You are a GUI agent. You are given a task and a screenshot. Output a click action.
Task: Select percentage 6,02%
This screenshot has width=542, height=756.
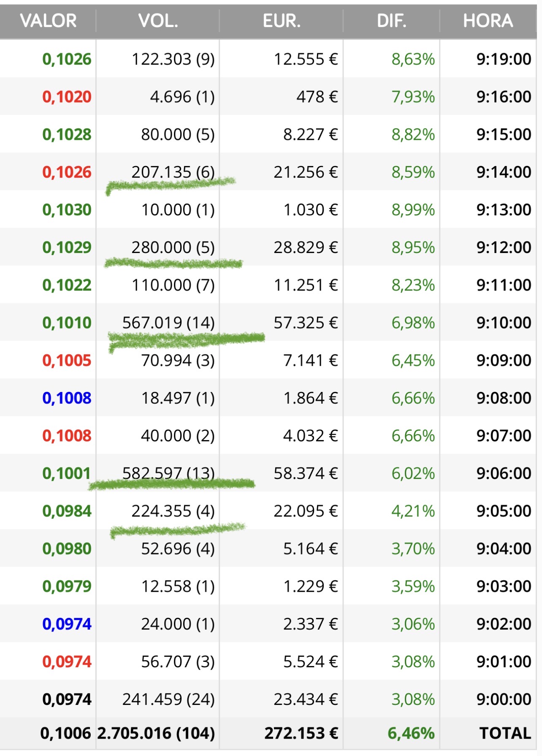click(x=413, y=473)
